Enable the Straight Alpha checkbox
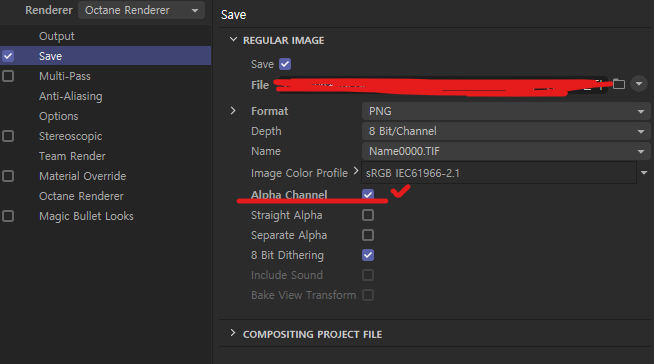The width and height of the screenshot is (654, 364). [368, 215]
